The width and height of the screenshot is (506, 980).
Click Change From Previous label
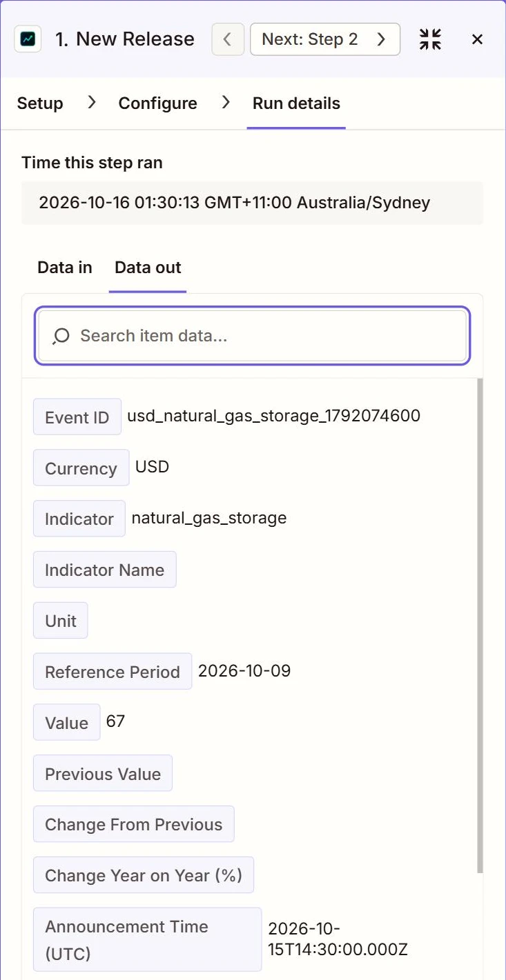[134, 824]
